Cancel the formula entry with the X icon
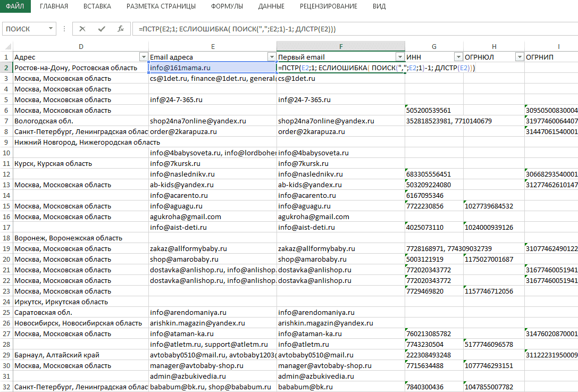This screenshot has height=392, width=578. (x=82, y=29)
